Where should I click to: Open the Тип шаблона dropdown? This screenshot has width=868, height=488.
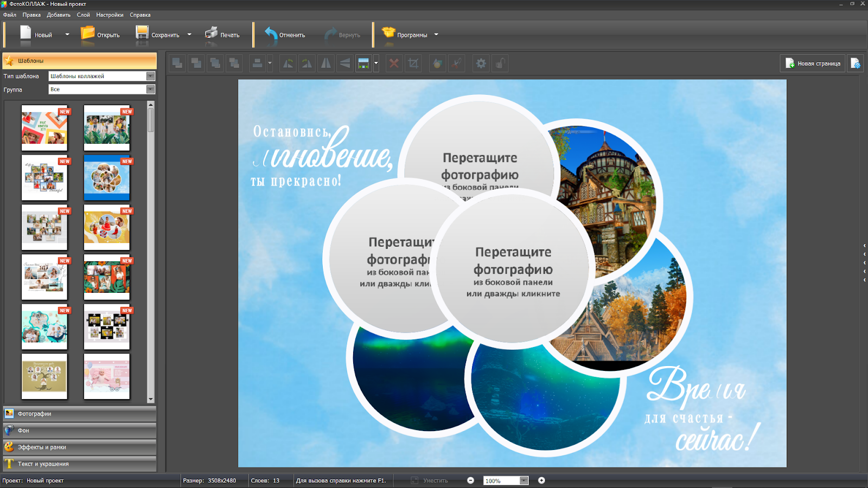tap(150, 76)
